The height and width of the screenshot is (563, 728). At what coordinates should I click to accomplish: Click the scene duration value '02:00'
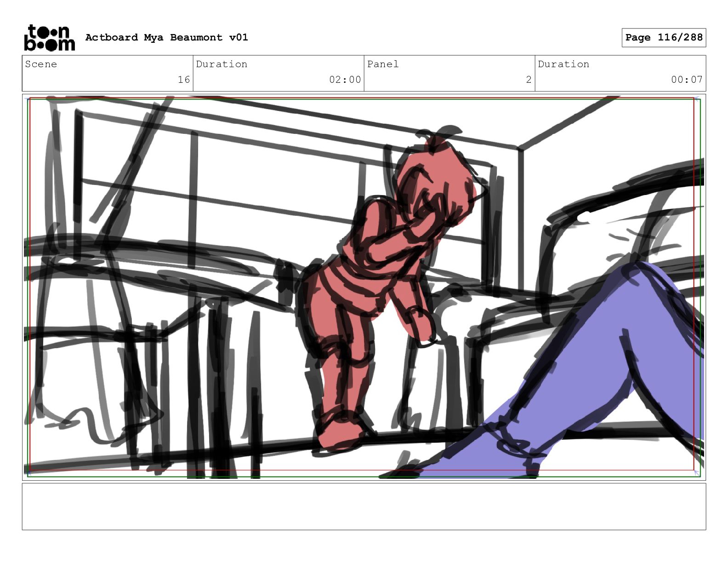(x=345, y=80)
